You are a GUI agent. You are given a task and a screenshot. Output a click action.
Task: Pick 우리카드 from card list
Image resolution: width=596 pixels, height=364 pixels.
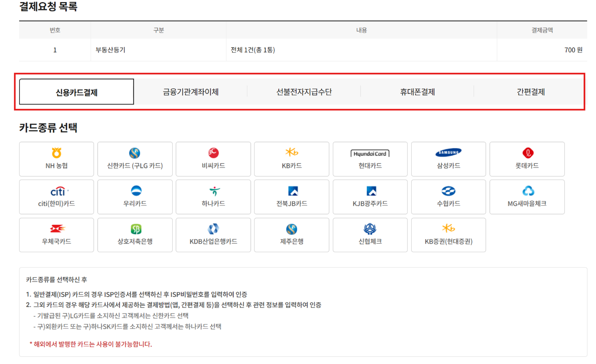coord(135,197)
